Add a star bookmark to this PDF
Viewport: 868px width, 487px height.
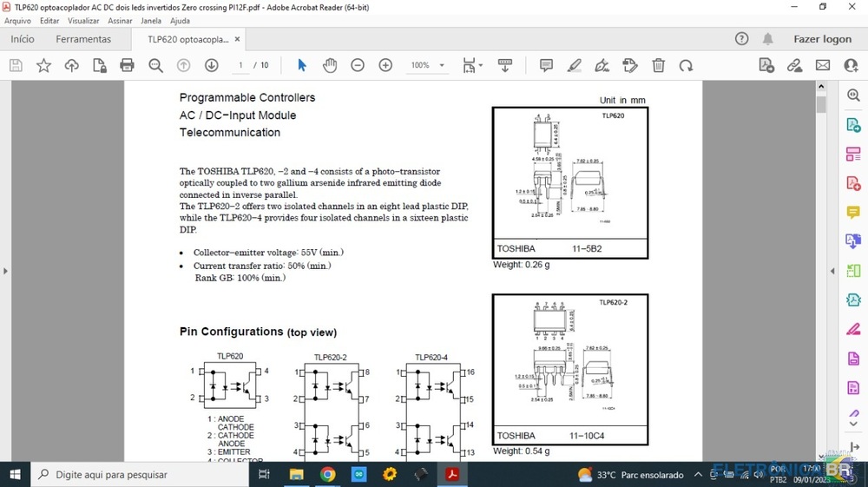(43, 65)
